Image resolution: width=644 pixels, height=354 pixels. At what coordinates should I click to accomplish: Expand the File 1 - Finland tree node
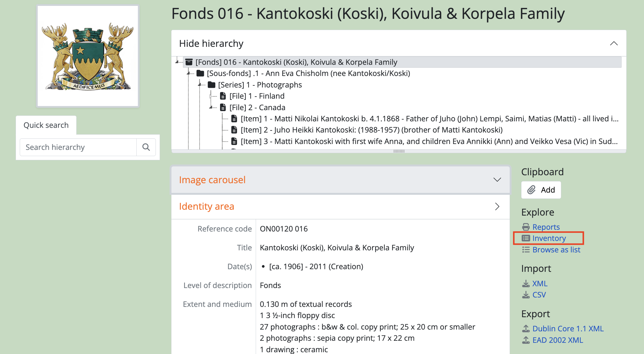211,96
